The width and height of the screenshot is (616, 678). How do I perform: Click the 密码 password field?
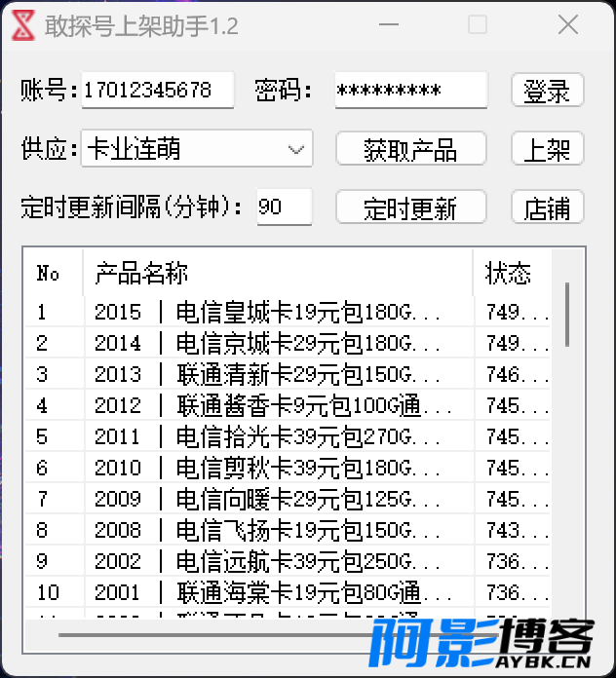410,91
